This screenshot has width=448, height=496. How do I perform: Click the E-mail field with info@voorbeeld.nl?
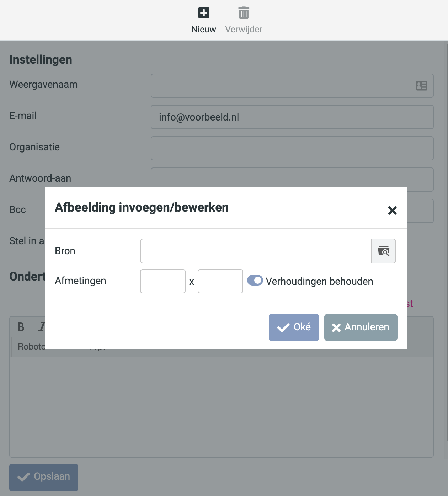pyautogui.click(x=292, y=117)
